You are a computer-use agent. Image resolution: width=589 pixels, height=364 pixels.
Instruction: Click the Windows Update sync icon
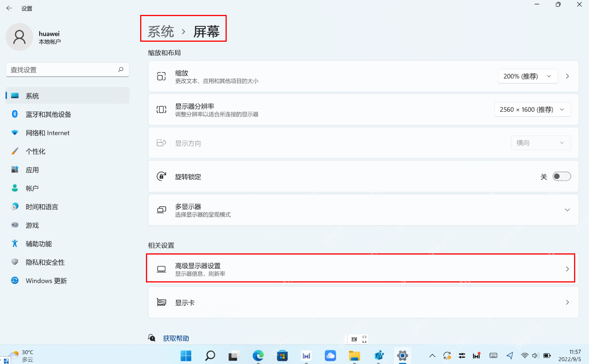[x=15, y=281]
